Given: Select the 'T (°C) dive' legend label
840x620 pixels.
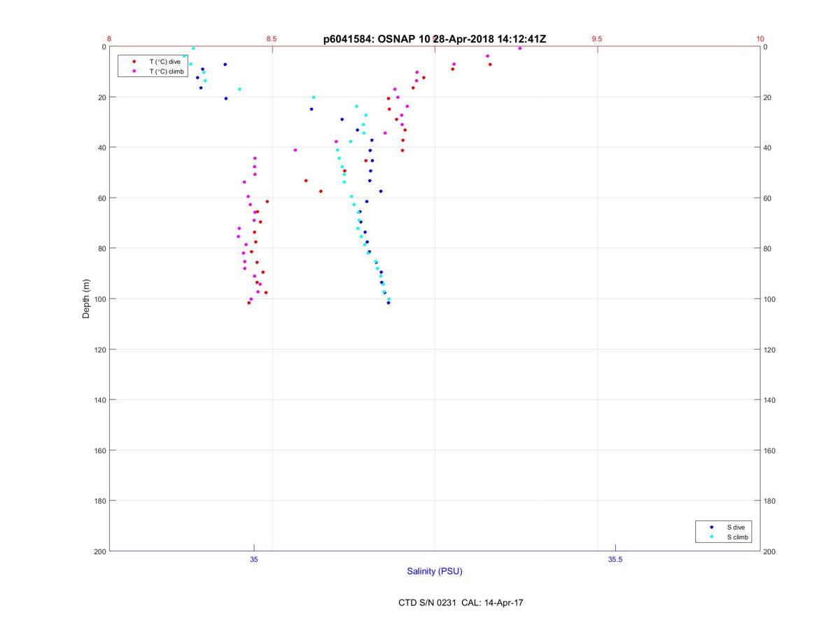Looking at the screenshot, I should pos(164,62).
